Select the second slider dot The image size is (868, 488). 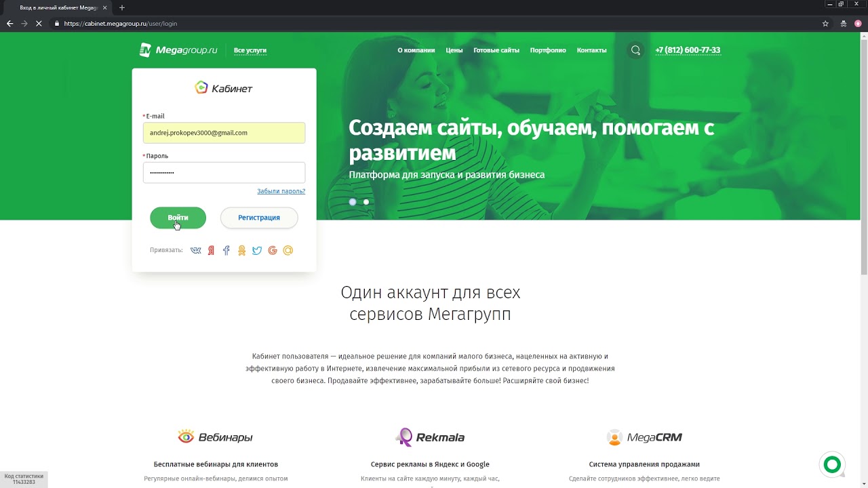point(366,202)
